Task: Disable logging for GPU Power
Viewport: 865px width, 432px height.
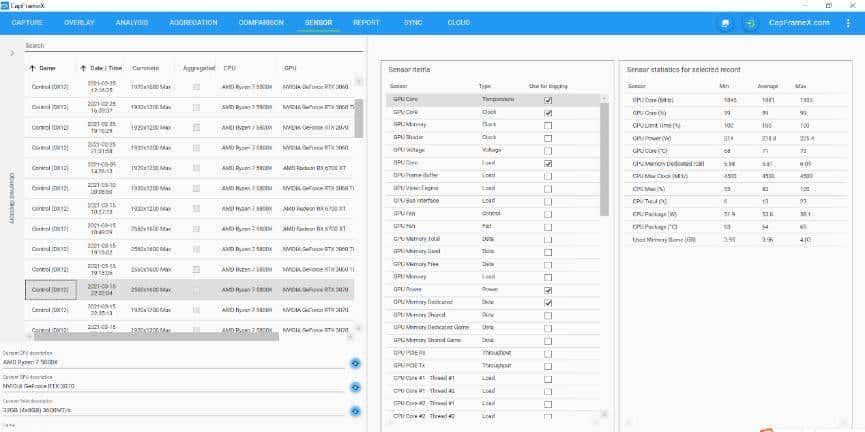Action: point(548,290)
